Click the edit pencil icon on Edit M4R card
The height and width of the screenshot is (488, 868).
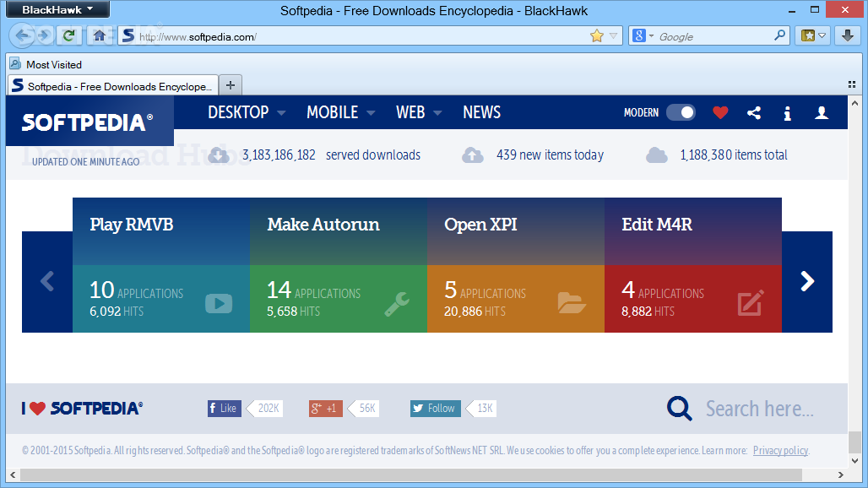click(x=751, y=302)
